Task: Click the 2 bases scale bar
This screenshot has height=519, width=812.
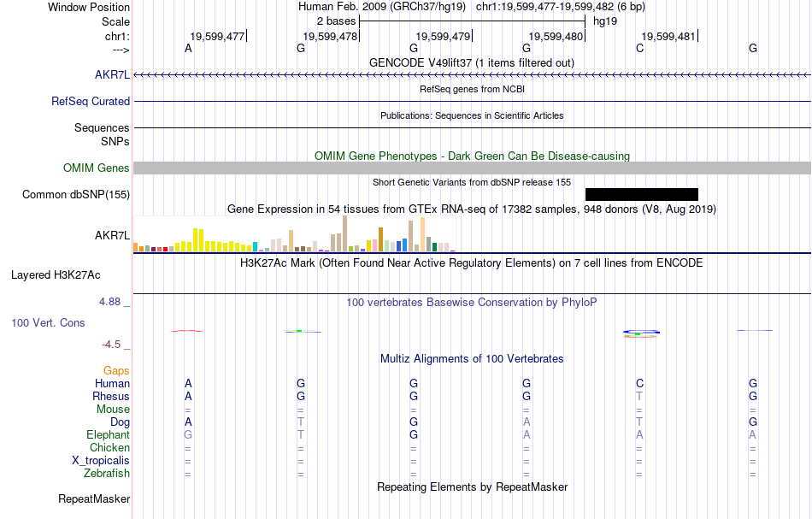Action: 472,21
